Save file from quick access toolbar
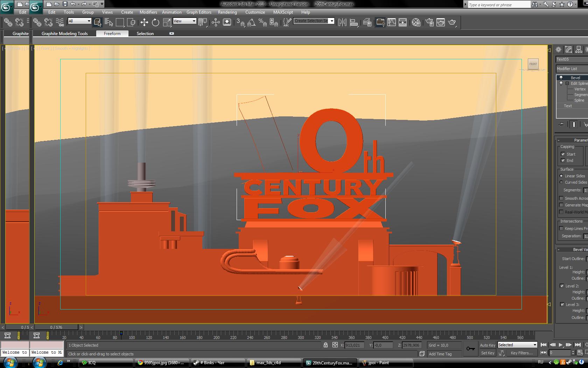Image resolution: width=588 pixels, height=368 pixels. click(65, 4)
